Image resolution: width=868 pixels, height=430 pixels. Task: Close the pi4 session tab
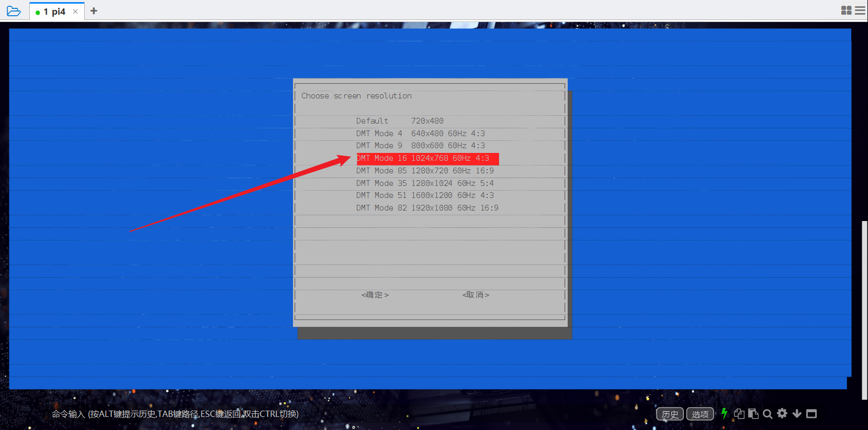(75, 12)
